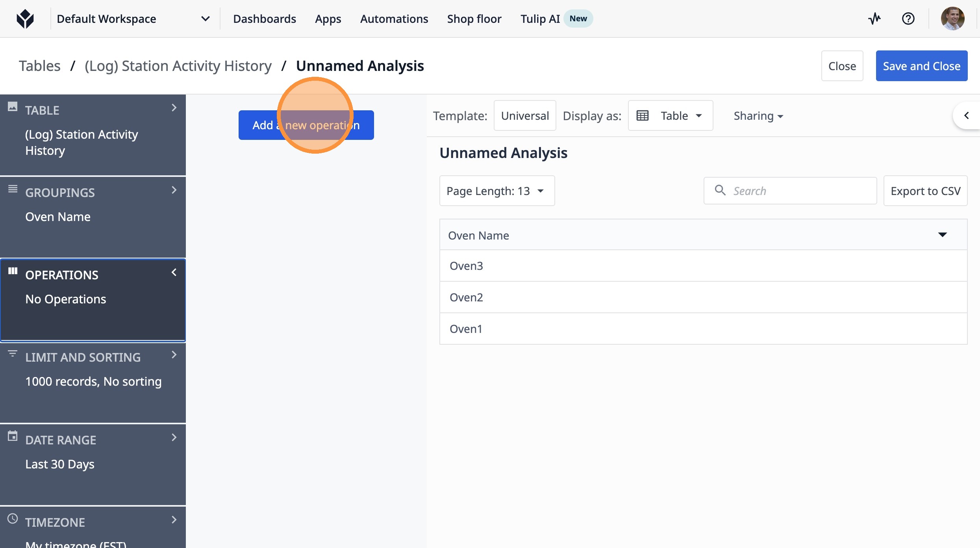The height and width of the screenshot is (548, 980).
Task: Collapse the Operations section
Action: click(174, 272)
